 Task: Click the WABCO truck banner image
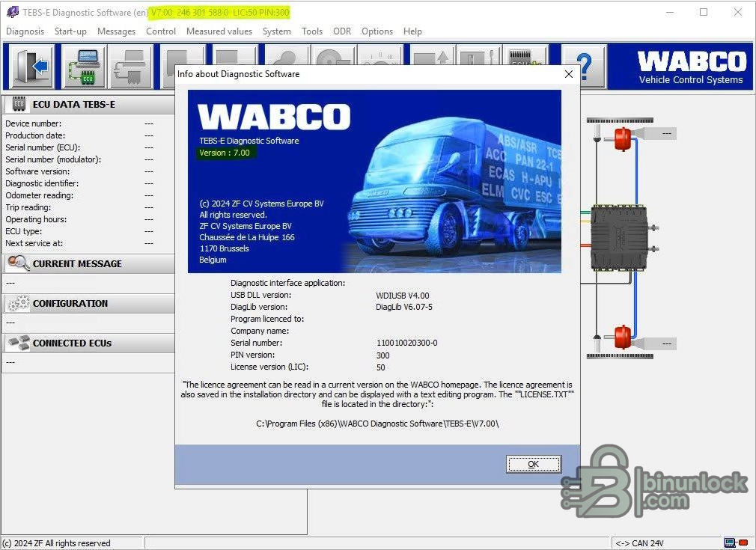[x=374, y=181]
